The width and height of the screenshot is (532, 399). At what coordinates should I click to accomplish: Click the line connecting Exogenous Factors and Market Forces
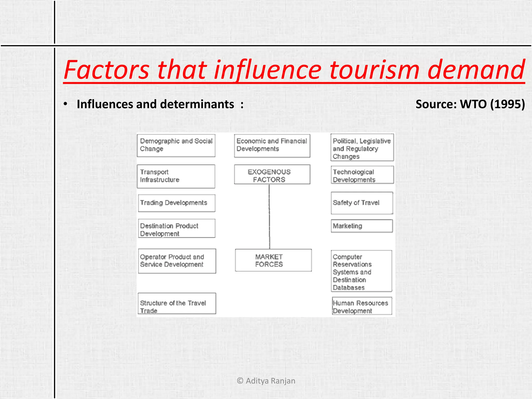[x=269, y=217]
